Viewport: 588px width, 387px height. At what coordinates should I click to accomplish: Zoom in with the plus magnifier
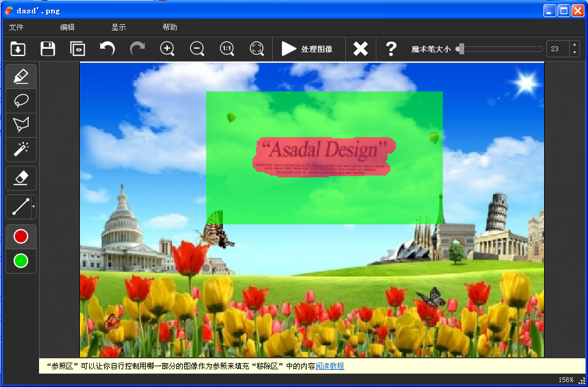click(167, 49)
